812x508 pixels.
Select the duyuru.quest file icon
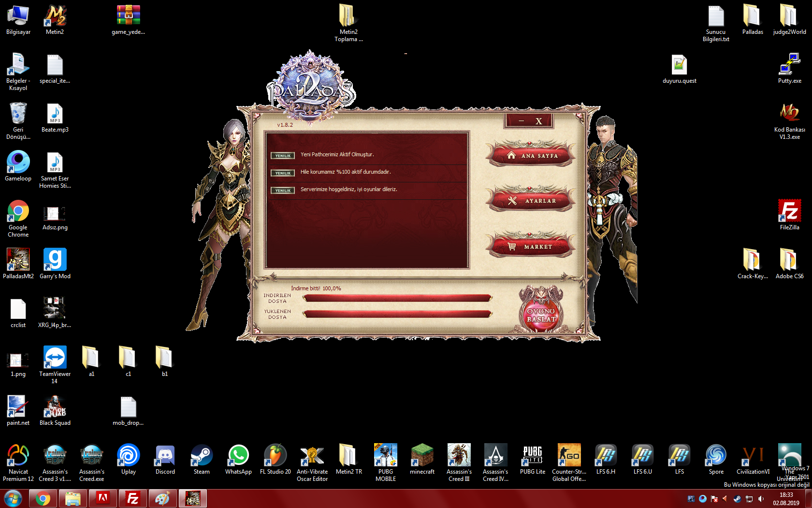pyautogui.click(x=679, y=69)
